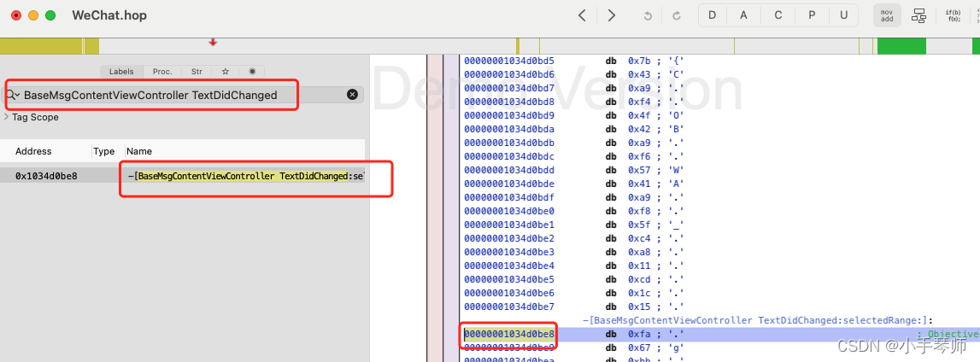Navigate forward with the right chevron

(611, 15)
